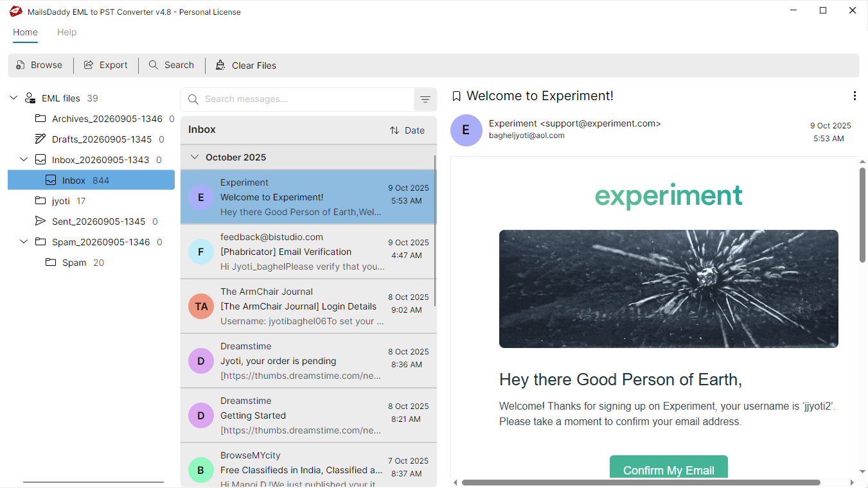Open the Spam folder with 20 items
This screenshot has width=868, height=488.
(x=75, y=263)
